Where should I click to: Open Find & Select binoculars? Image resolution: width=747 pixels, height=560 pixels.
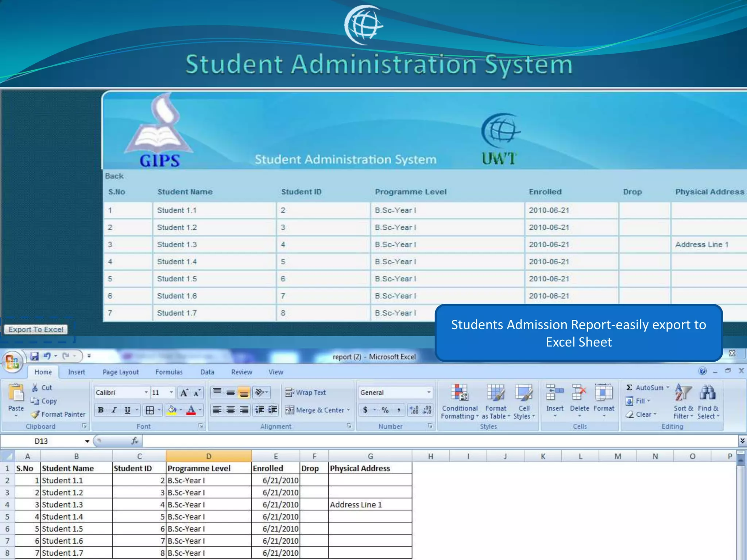pos(708,402)
